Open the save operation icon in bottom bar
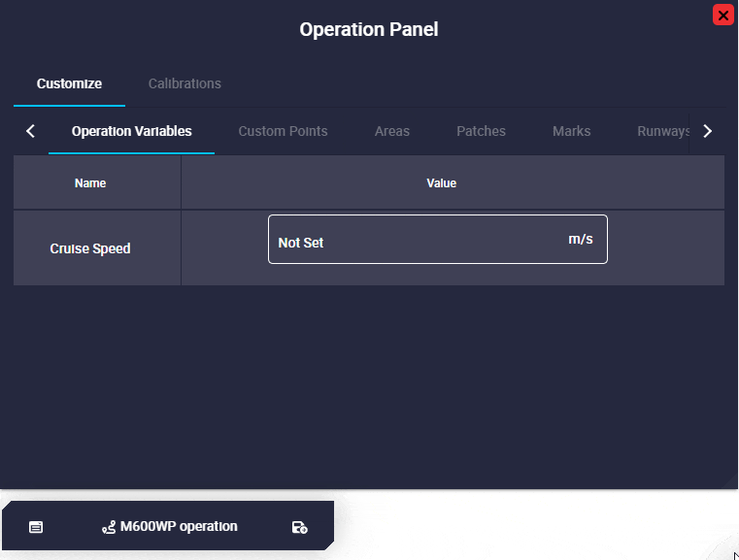This screenshot has height=560, width=739. (300, 528)
